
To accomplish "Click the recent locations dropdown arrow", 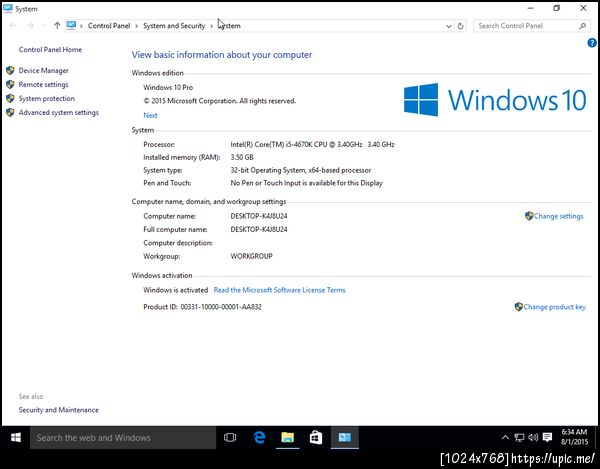I will 44,26.
